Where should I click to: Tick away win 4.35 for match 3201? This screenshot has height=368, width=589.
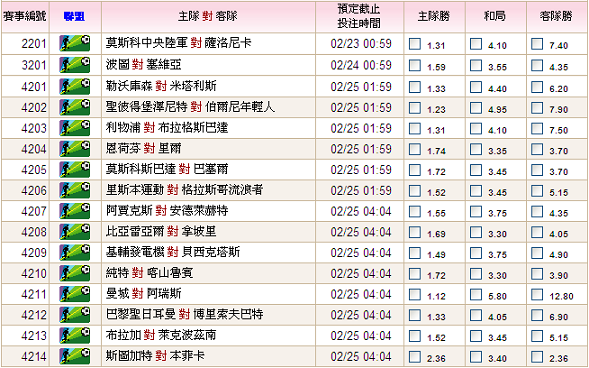coord(537,66)
